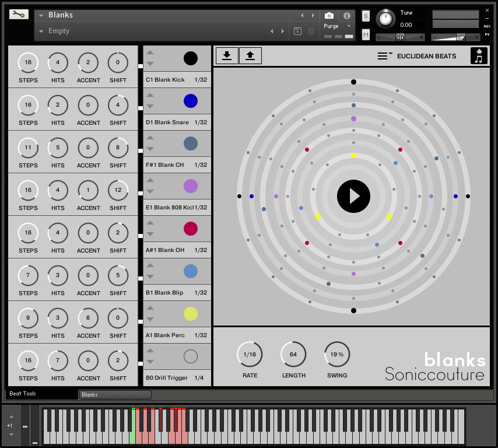Screen dimensions: 498x448
Task: Open B0 Drill Trigger 1/4 rate
Action: pos(199,378)
